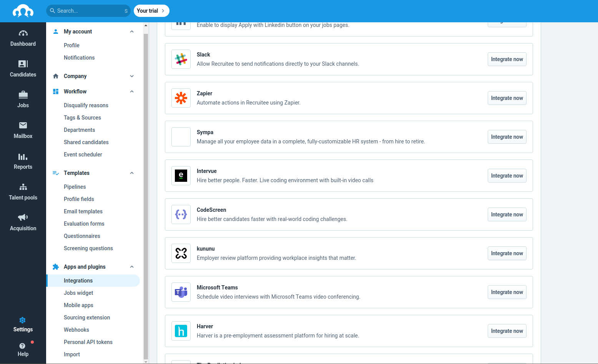Click the Apps and plugins puzzle icon

(x=56, y=267)
